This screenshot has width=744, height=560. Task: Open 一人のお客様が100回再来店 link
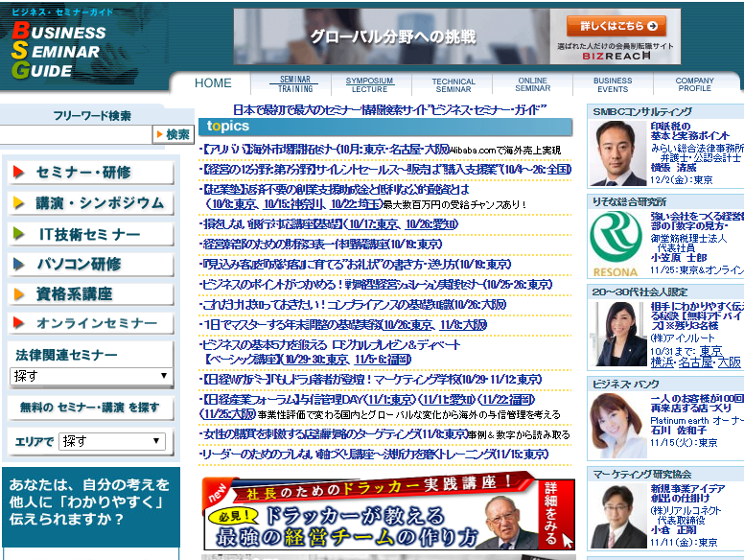pyautogui.click(x=697, y=404)
